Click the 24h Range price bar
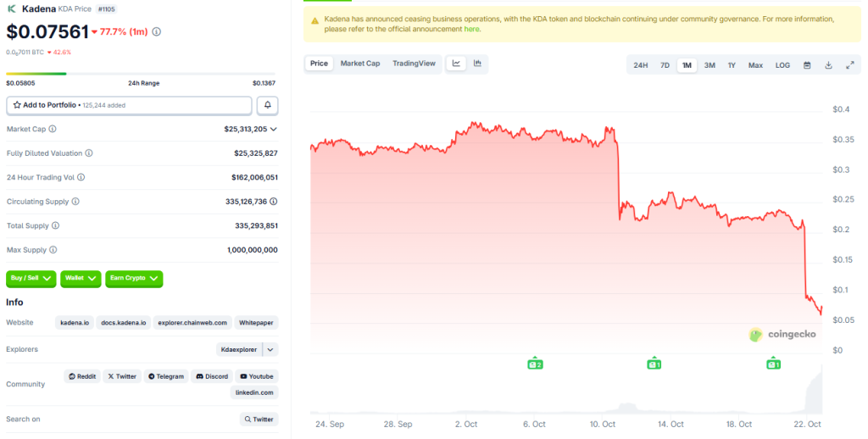The width and height of the screenshot is (868, 439). pyautogui.click(x=142, y=74)
